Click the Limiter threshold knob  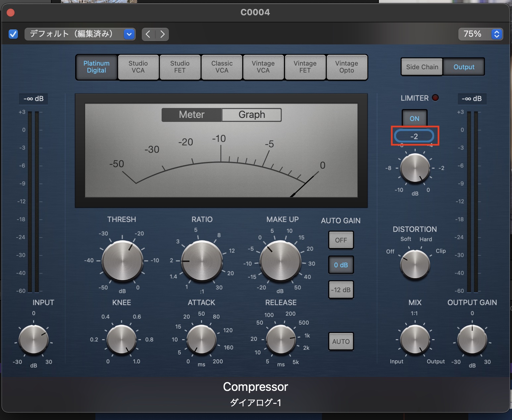point(415,168)
